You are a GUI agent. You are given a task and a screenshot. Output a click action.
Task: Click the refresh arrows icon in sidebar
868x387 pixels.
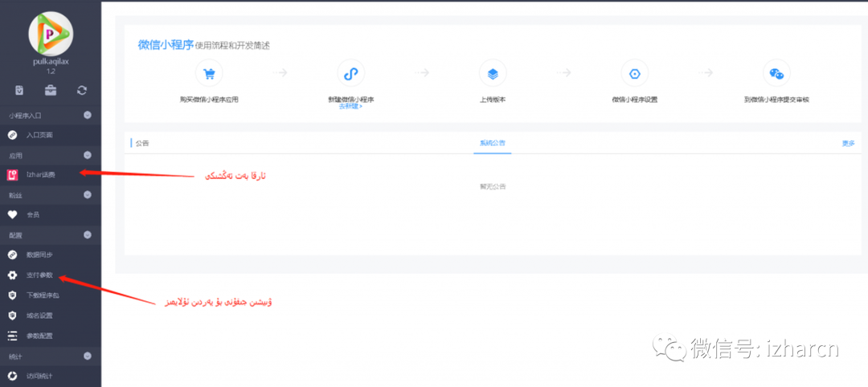[x=82, y=90]
